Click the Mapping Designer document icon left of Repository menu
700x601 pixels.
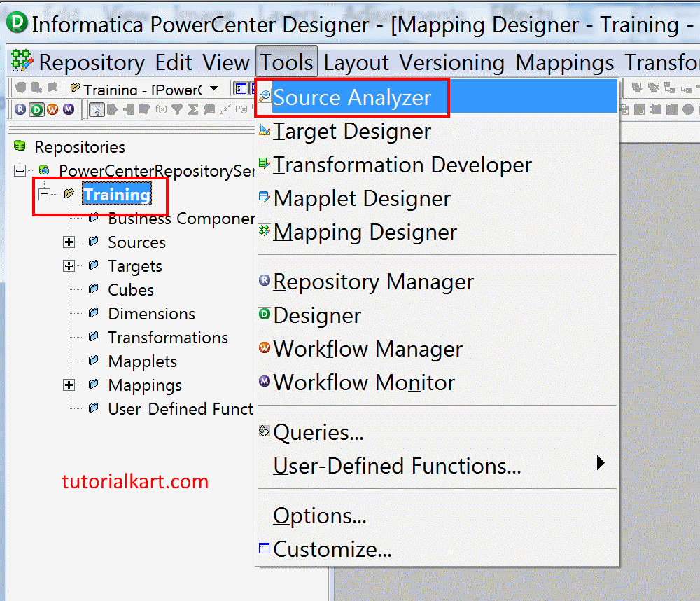22,61
